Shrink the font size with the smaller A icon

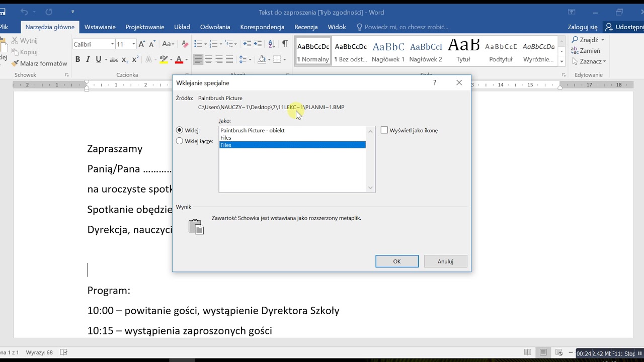tap(152, 44)
